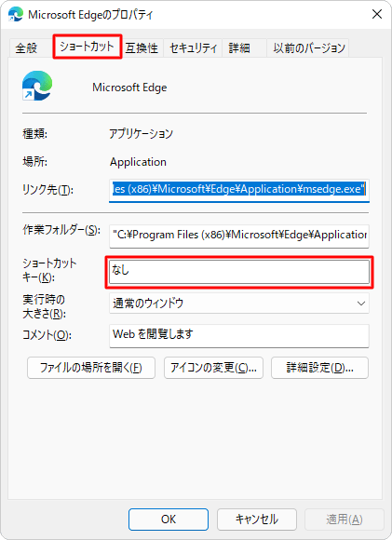Click the リンク先 target path field

[239, 190]
